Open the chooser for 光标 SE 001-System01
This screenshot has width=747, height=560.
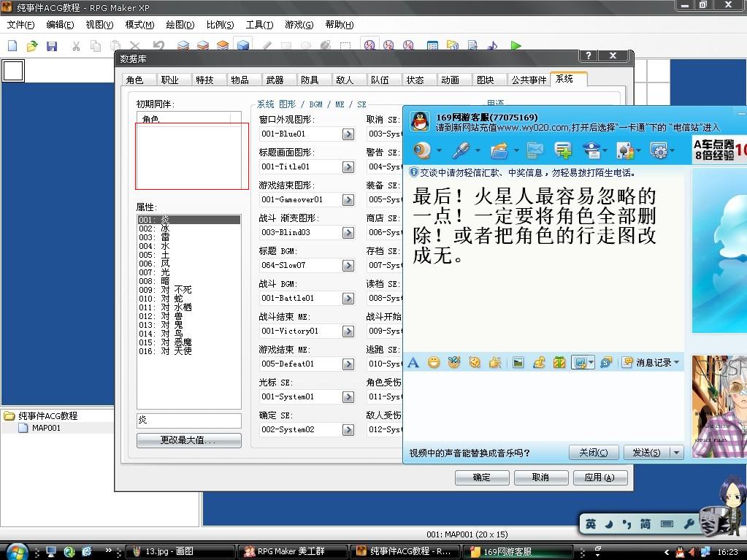[x=348, y=397]
